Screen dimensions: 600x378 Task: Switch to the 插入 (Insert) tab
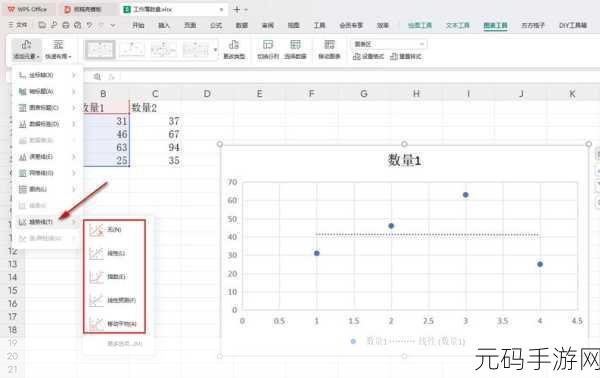[x=164, y=25]
